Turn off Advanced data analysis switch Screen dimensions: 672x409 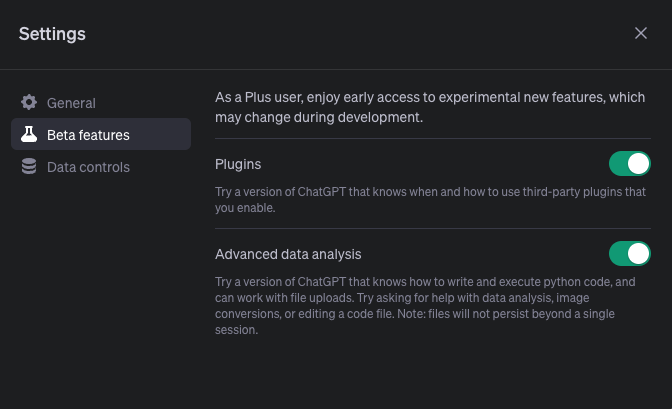630,254
